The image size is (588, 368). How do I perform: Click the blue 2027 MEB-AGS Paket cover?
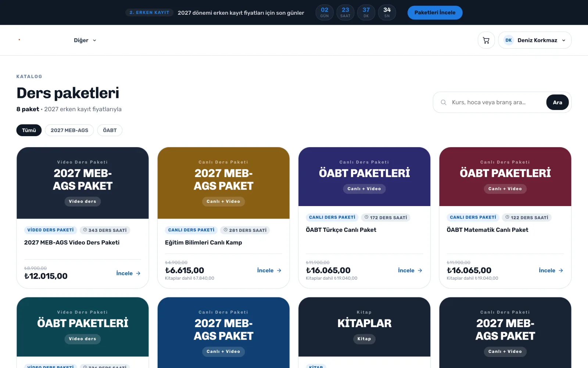[223, 333]
